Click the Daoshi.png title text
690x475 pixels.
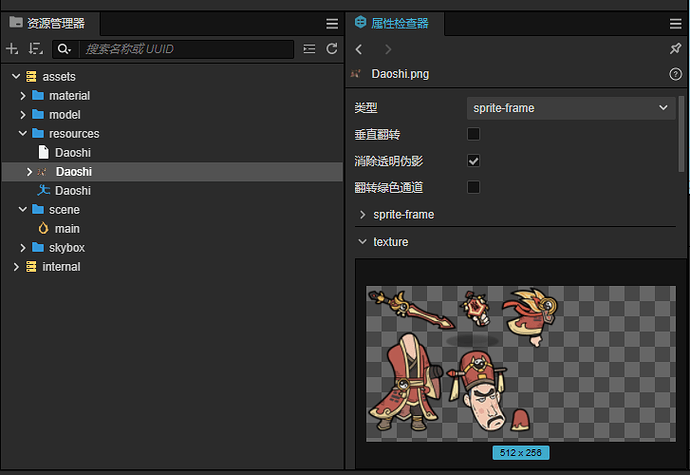click(x=400, y=74)
